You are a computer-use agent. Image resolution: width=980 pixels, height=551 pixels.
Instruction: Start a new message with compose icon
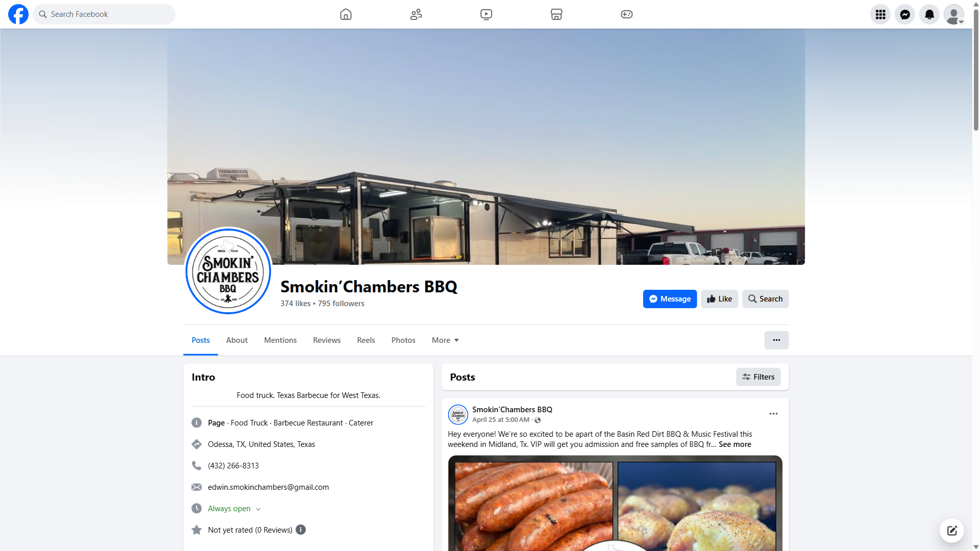click(x=951, y=531)
